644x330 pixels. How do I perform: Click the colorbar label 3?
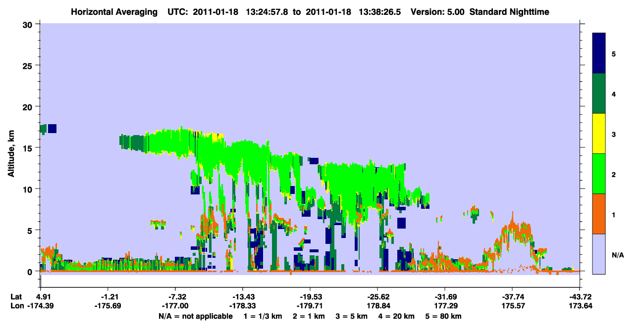(x=613, y=134)
